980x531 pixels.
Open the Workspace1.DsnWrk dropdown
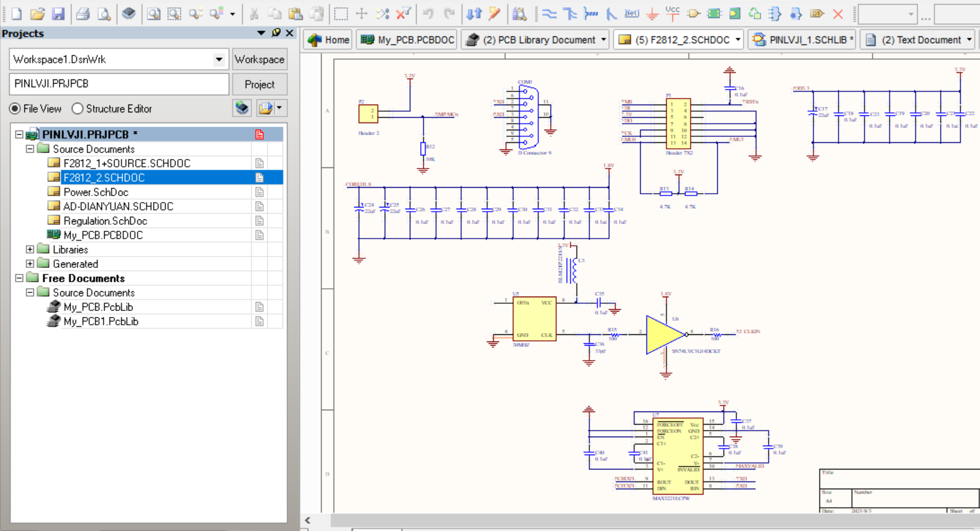(219, 59)
